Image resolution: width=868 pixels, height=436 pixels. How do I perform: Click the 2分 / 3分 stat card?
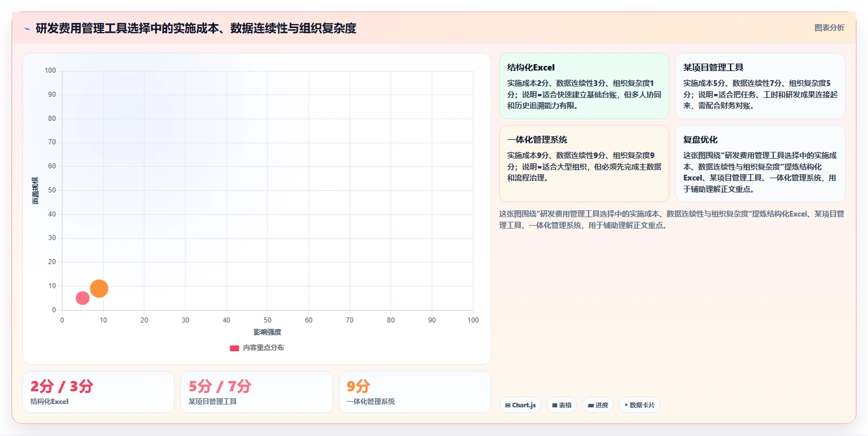pyautogui.click(x=98, y=392)
